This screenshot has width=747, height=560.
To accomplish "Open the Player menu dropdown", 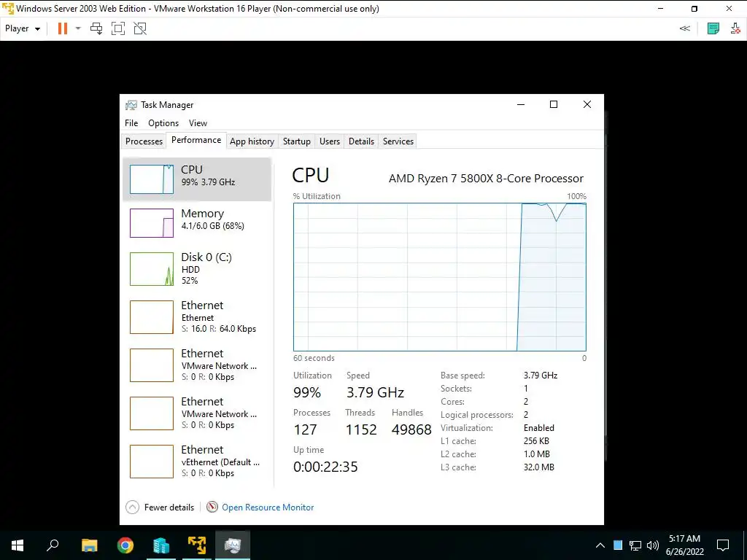I will [22, 28].
